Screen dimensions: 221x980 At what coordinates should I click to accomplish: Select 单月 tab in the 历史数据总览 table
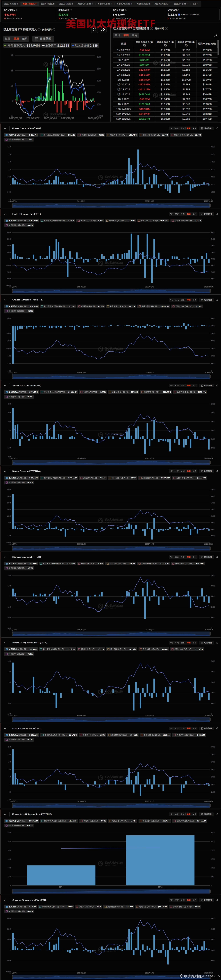[x=135, y=35]
